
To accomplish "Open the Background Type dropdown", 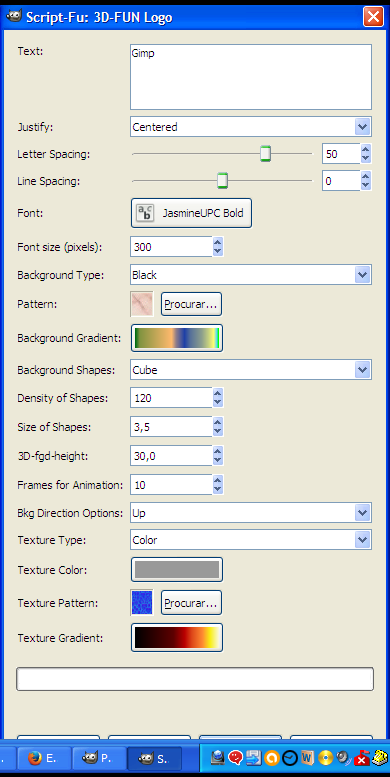I will [x=362, y=275].
